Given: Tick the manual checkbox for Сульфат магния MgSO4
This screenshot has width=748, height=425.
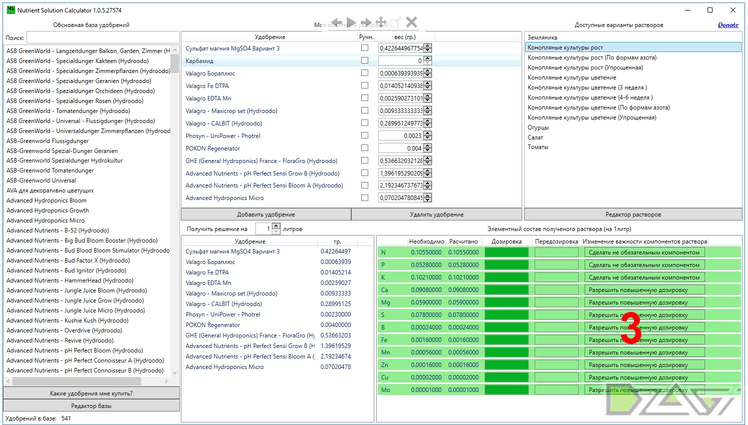Looking at the screenshot, I should pyautogui.click(x=364, y=48).
